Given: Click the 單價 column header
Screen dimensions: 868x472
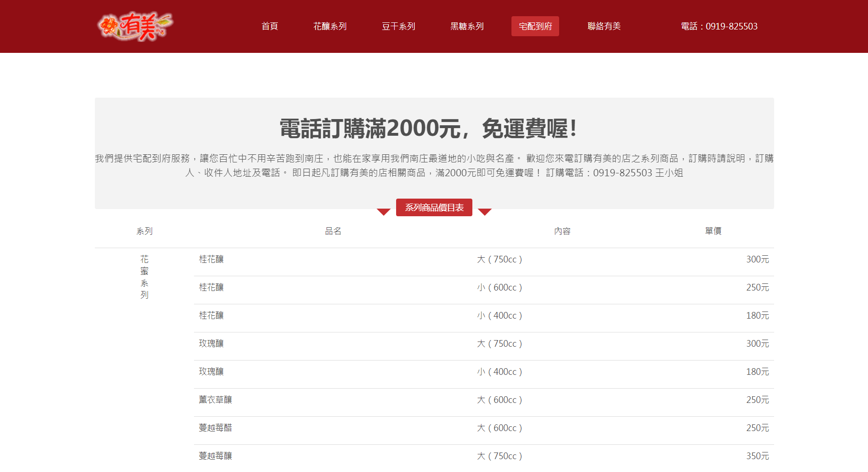Looking at the screenshot, I should pyautogui.click(x=713, y=231).
